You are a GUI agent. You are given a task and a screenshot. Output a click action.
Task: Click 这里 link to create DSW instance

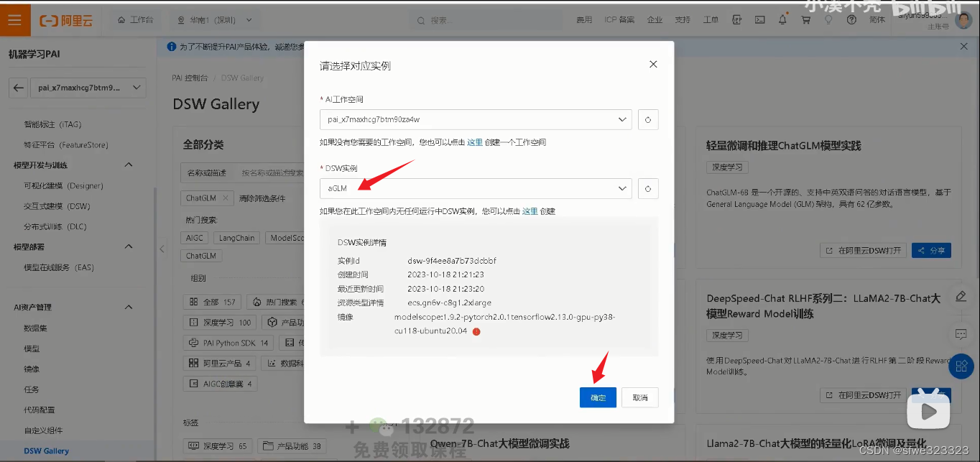pyautogui.click(x=530, y=211)
